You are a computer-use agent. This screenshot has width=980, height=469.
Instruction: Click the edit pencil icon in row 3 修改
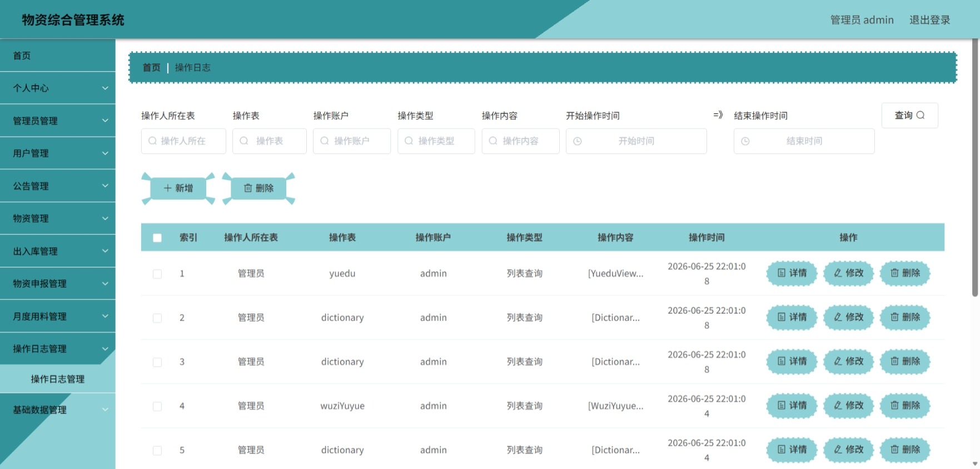(838, 361)
